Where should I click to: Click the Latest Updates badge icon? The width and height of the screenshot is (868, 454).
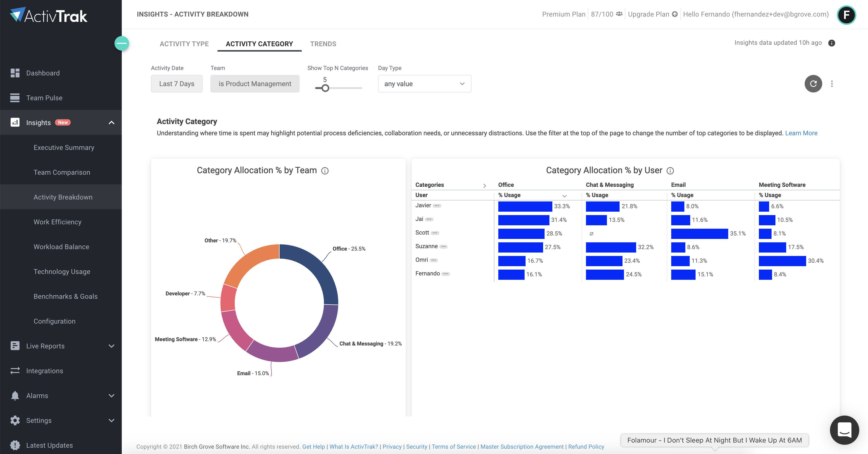[15, 445]
